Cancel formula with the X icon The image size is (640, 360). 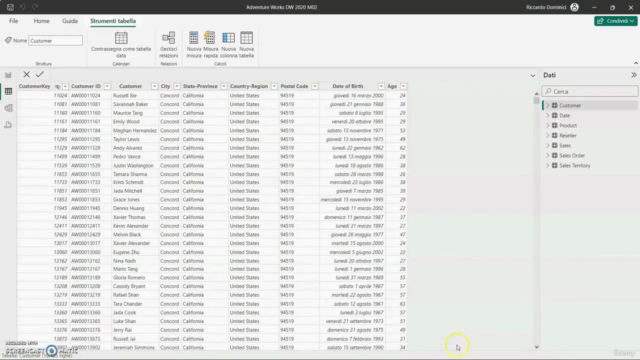pyautogui.click(x=27, y=74)
